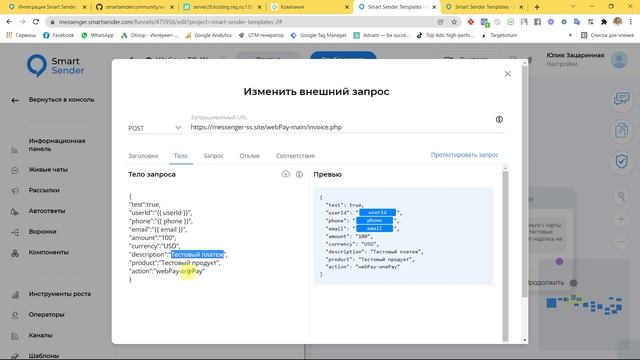The image size is (640, 360).
Task: Open a new browser tab with plus
Action: [x=537, y=7]
